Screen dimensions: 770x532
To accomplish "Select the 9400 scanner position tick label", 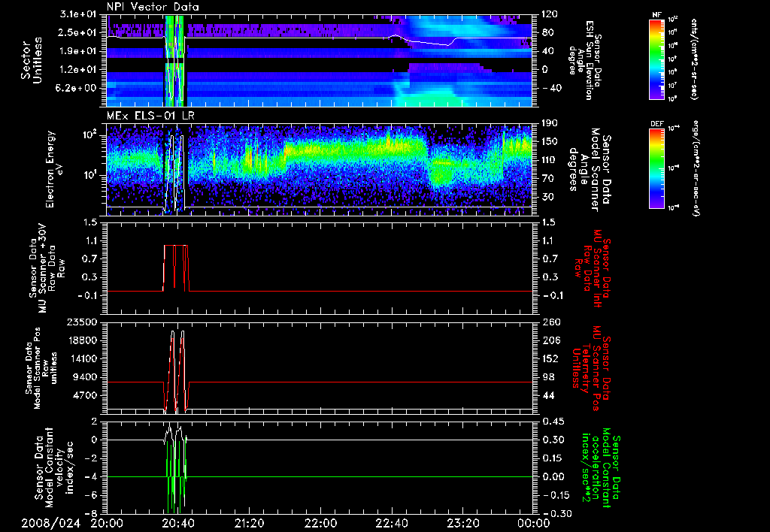I will tap(86, 377).
